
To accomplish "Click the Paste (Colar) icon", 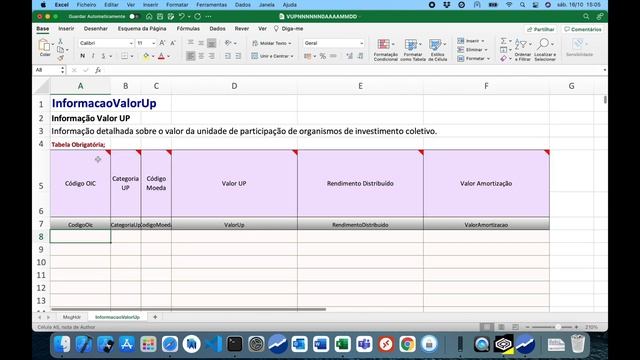I will point(44,45).
